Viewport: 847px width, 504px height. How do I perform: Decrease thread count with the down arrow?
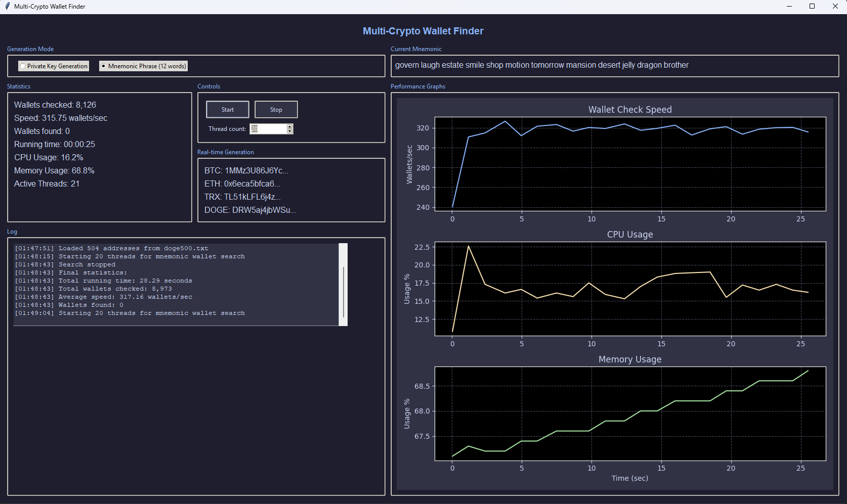(x=290, y=131)
